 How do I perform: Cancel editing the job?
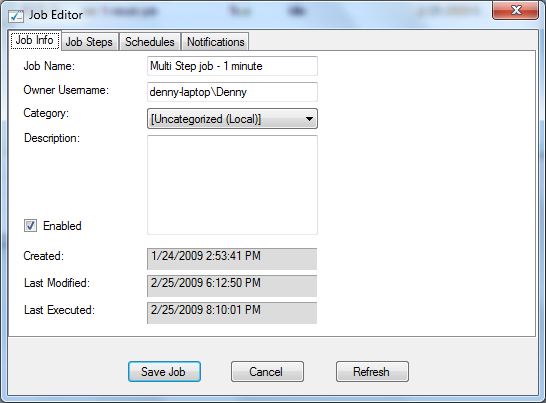(x=267, y=372)
